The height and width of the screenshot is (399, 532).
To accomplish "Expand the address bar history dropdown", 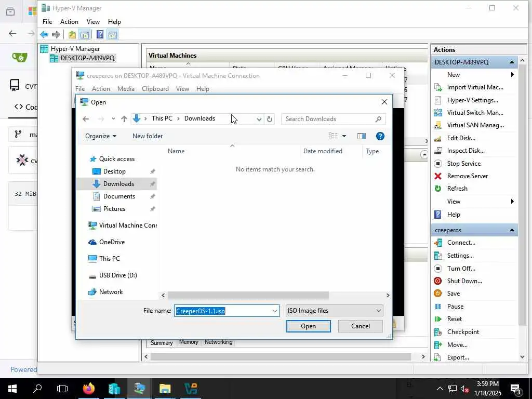I will coord(259,119).
